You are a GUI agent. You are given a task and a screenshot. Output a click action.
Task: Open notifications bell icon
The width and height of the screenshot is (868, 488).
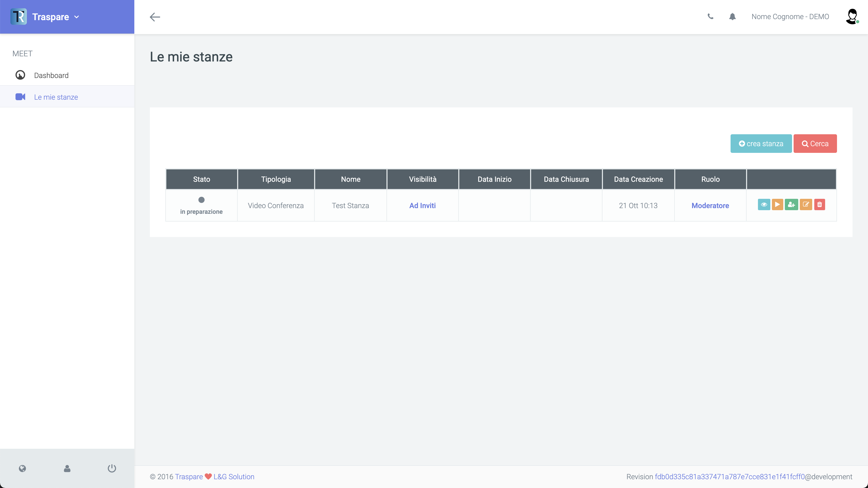pos(732,17)
